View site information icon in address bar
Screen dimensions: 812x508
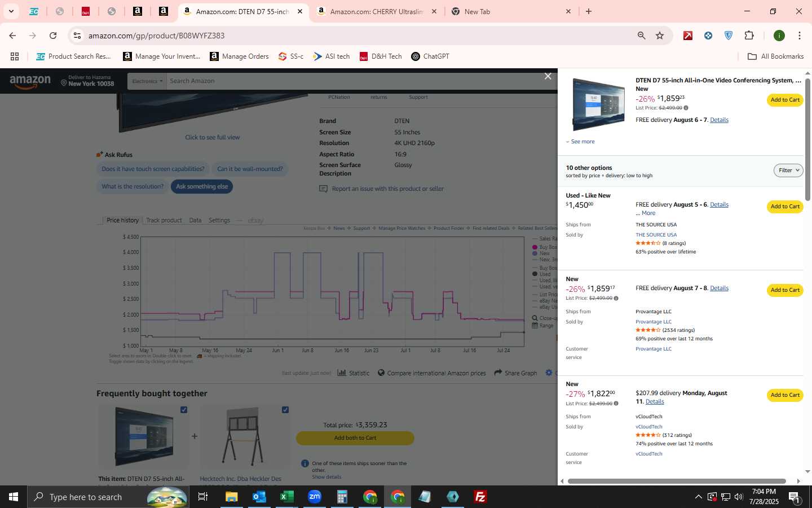coord(77,36)
